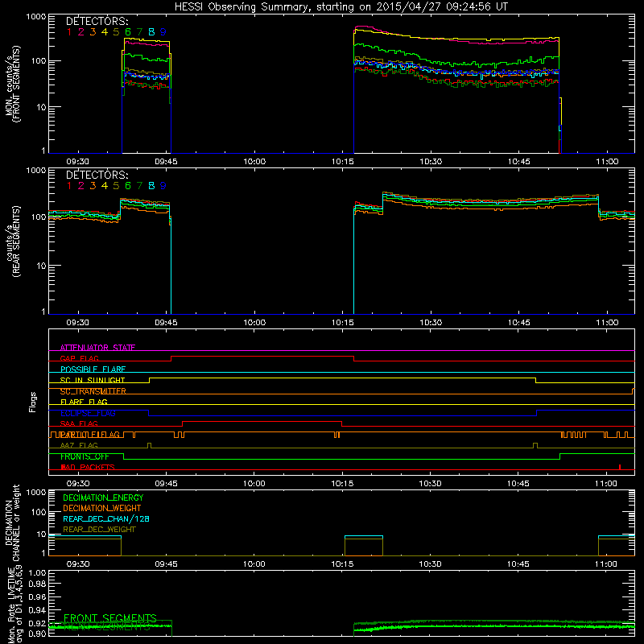Select the SC_IN_SUNLIGHT flag label
This screenshot has height=644, width=644.
click(x=93, y=380)
